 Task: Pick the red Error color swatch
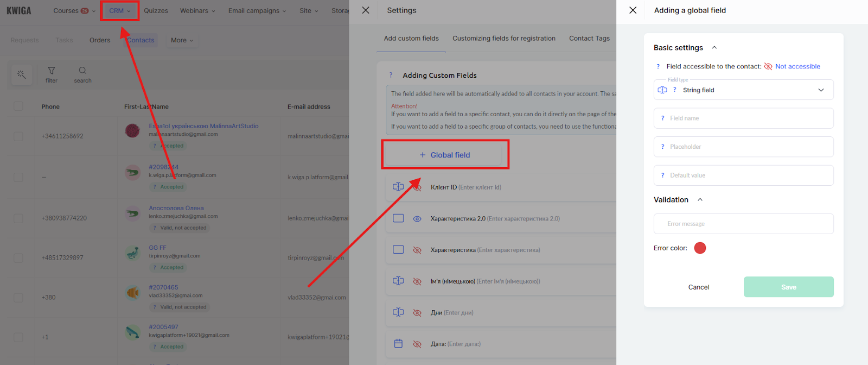point(700,248)
